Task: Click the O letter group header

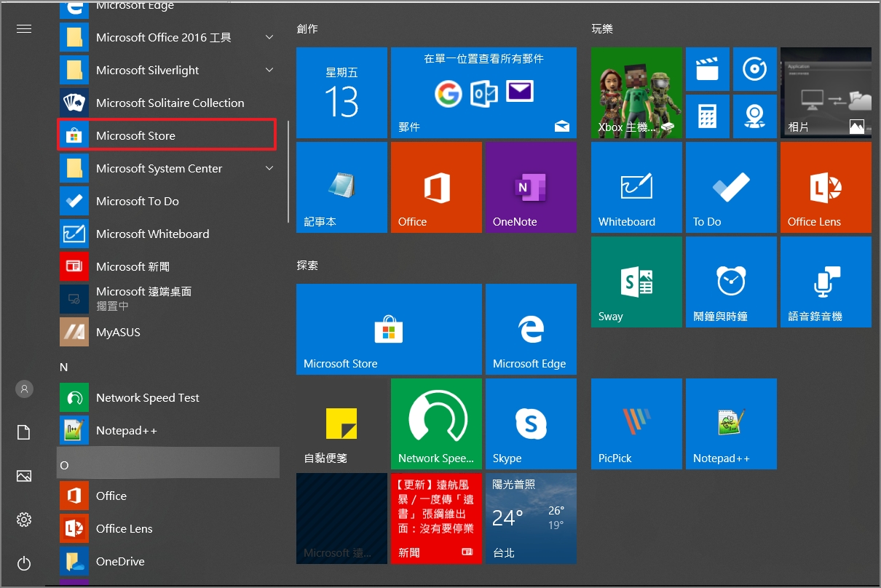Action: [x=168, y=463]
